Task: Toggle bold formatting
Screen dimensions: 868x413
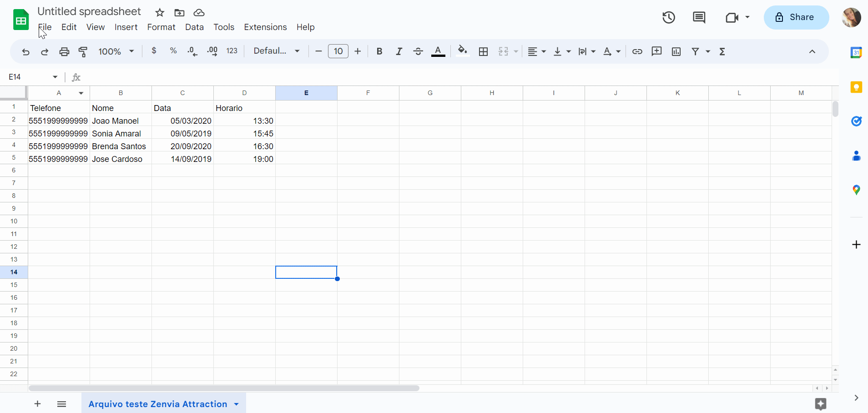Action: tap(379, 51)
